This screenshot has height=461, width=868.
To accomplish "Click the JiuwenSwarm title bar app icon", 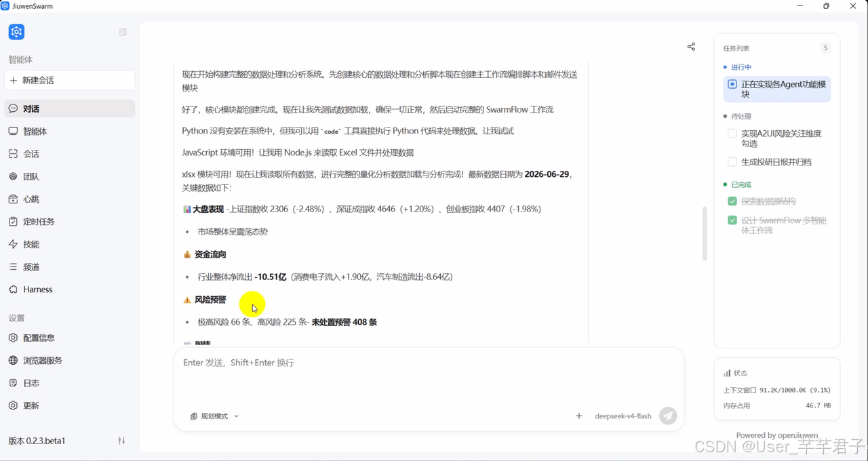I will (x=5, y=5).
